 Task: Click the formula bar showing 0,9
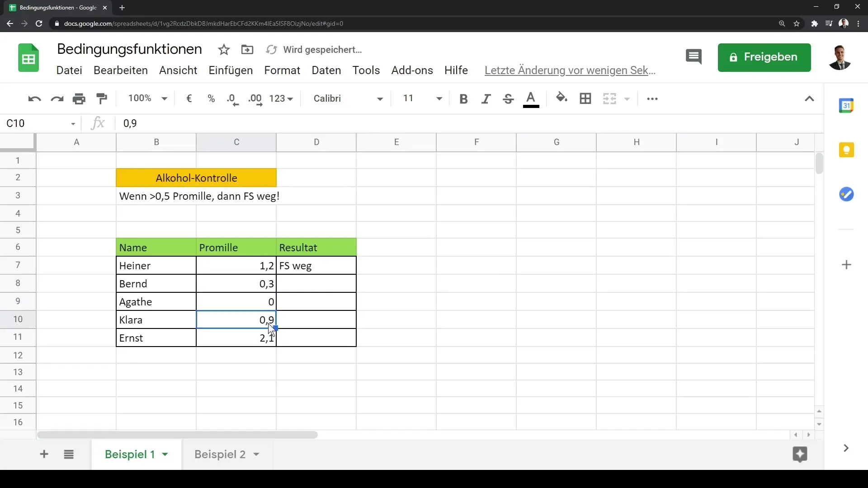(470, 123)
